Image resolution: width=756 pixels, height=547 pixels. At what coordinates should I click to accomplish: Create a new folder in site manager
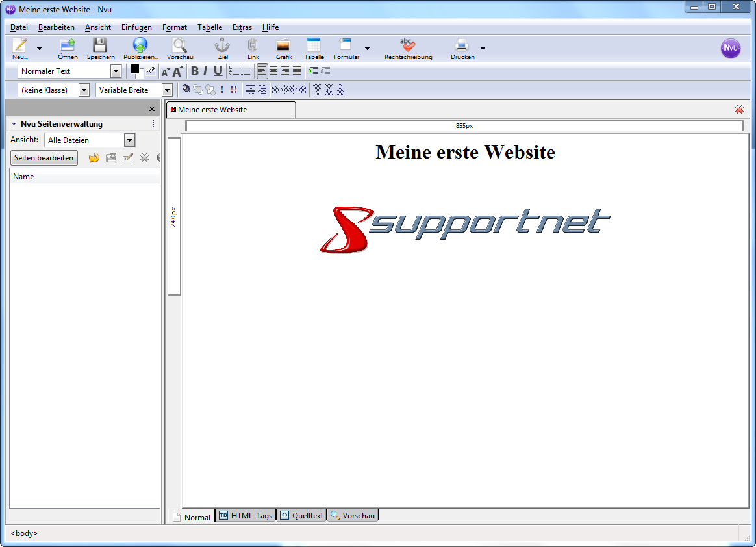tap(111, 158)
